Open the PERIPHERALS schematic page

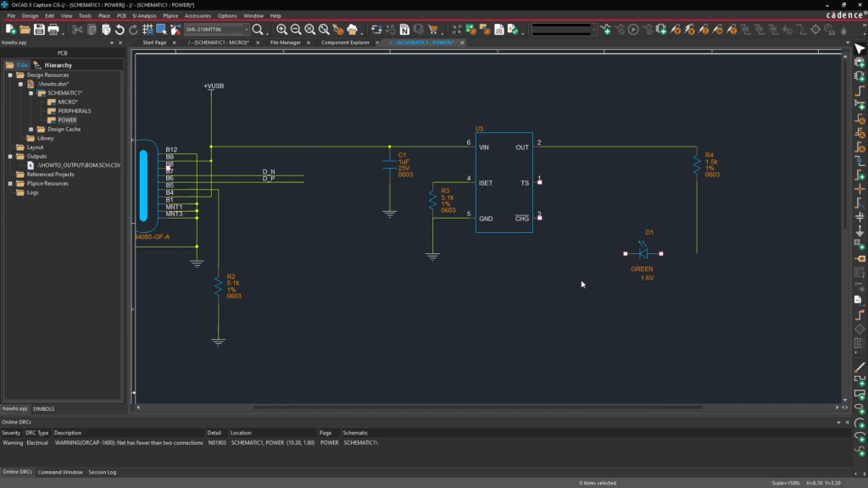[75, 111]
